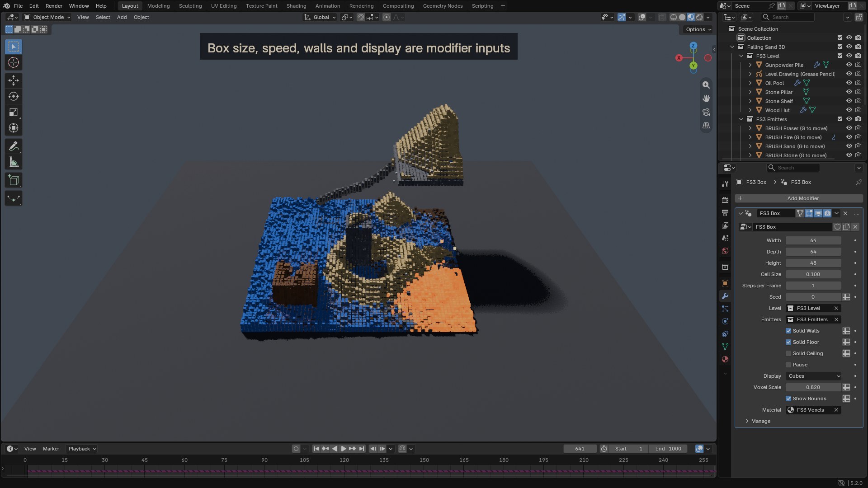Adjust the Cell Size value field

pyautogui.click(x=813, y=274)
